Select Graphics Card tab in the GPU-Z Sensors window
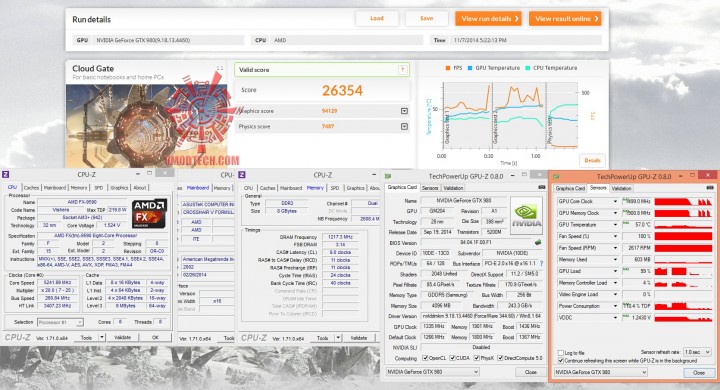720x390 pixels. coord(570,188)
